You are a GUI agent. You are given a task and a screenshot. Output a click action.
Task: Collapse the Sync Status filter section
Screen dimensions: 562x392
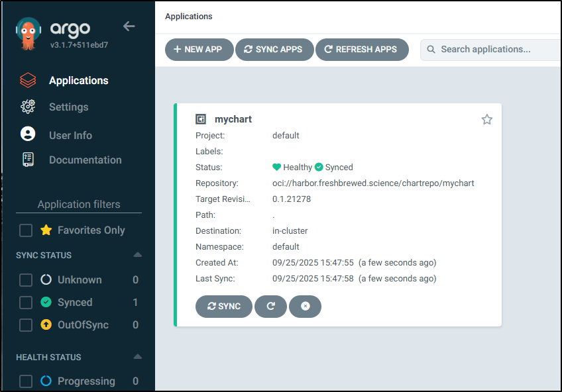137,255
